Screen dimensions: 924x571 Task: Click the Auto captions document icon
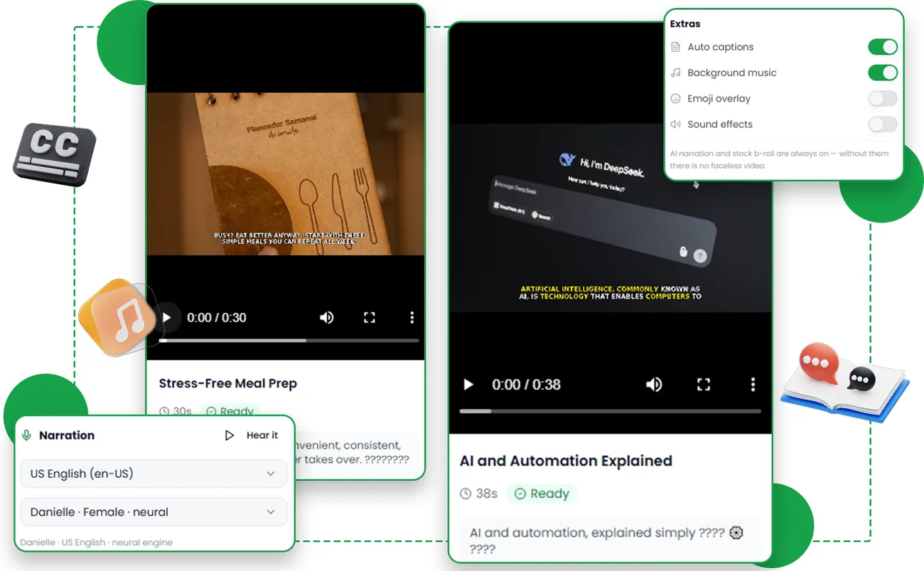pyautogui.click(x=676, y=47)
